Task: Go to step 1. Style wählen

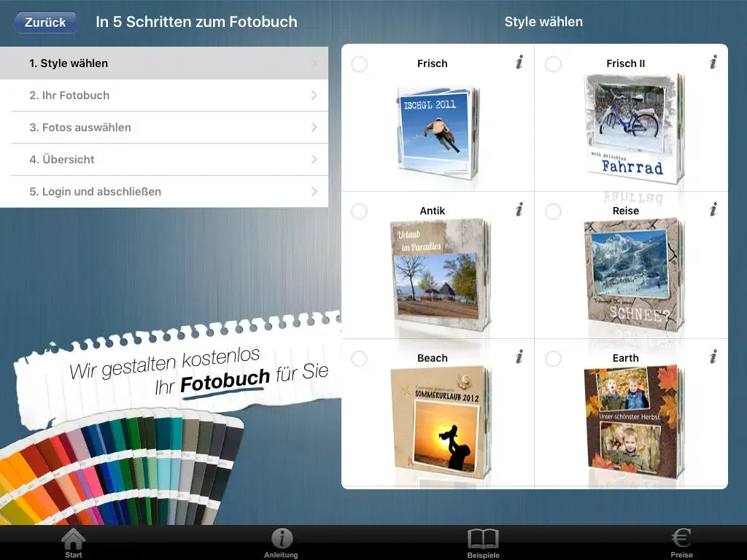Action: [164, 63]
